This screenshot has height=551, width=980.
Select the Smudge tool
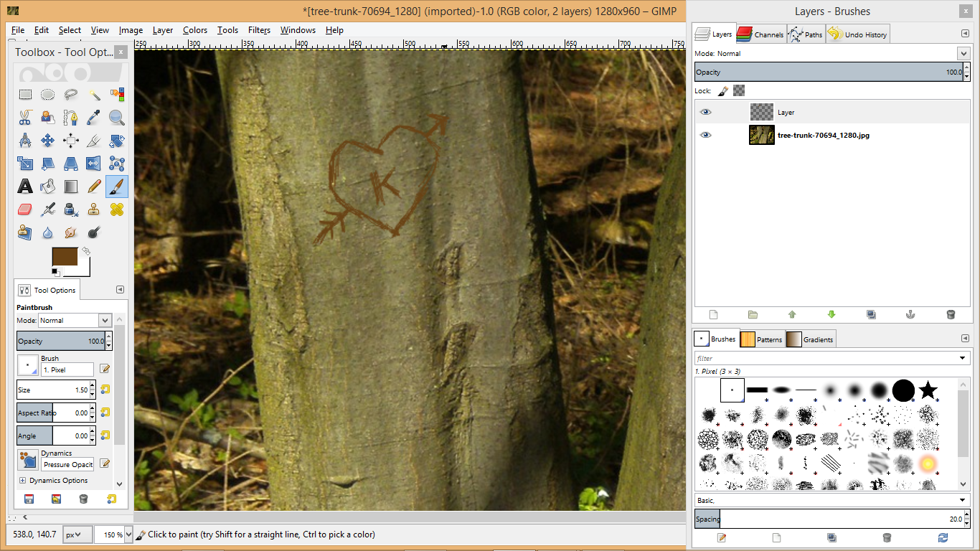70,232
